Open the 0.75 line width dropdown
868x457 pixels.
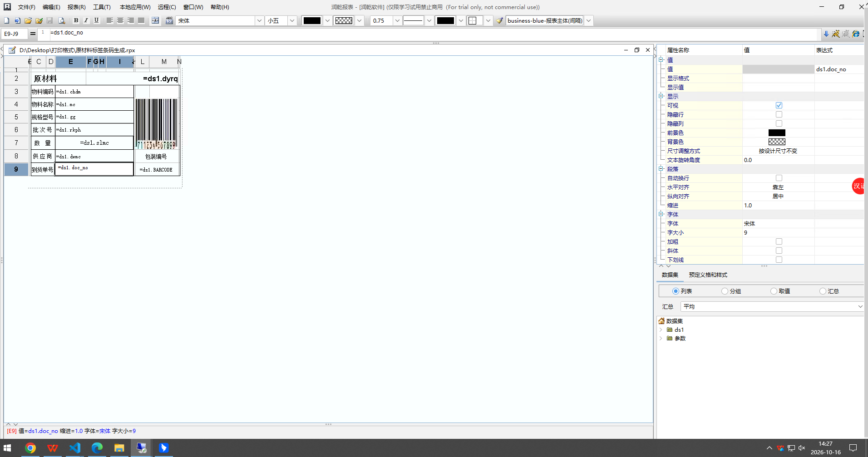click(x=397, y=20)
